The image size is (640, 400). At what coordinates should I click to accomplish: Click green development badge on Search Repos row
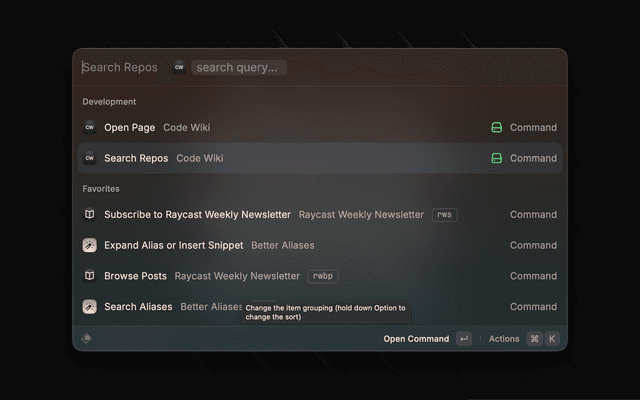pyautogui.click(x=496, y=158)
